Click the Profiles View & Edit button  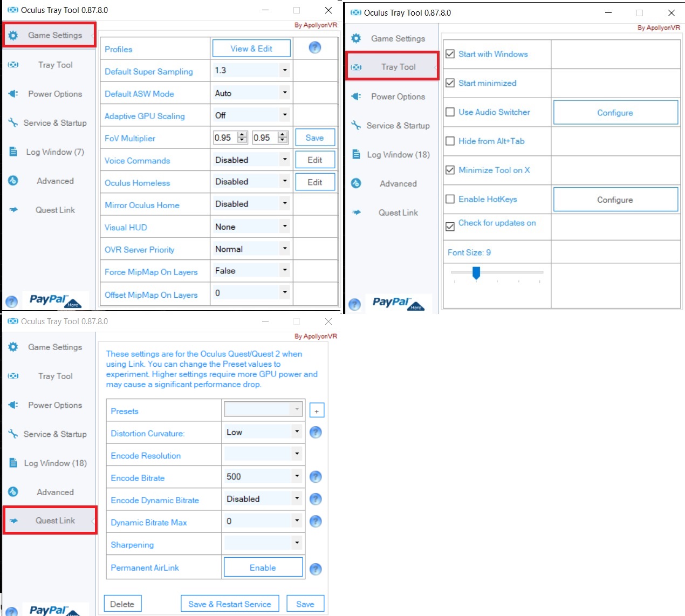tap(251, 49)
